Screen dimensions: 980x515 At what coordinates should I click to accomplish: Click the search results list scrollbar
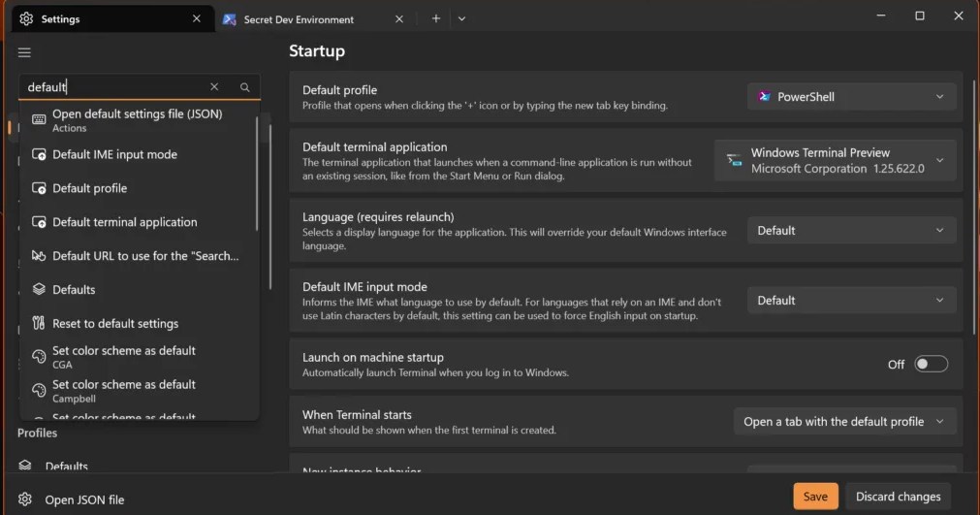point(257,174)
